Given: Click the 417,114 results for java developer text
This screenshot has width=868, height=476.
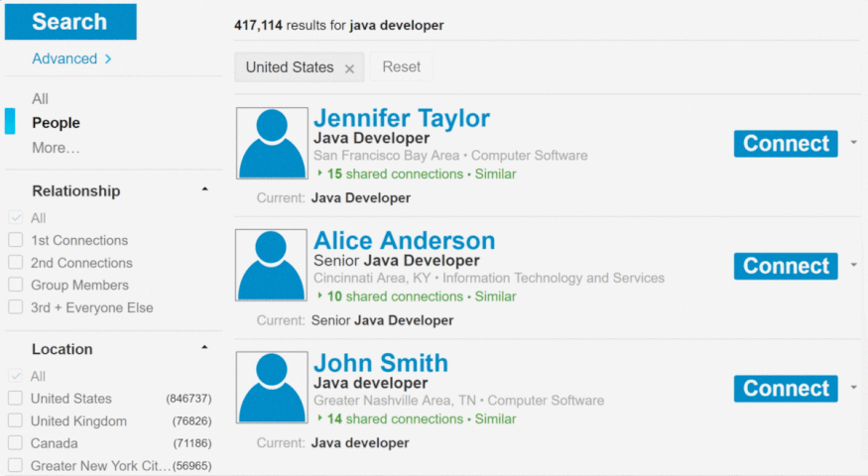Looking at the screenshot, I should coord(339,26).
